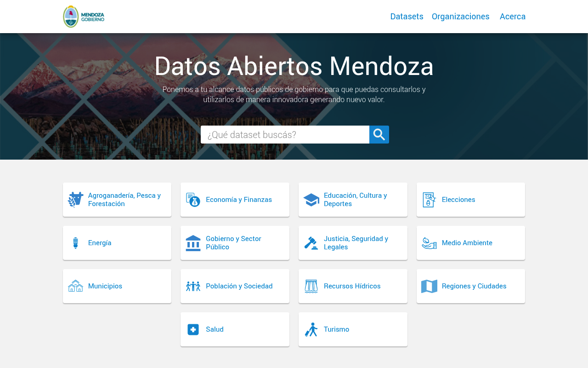Go to Organizaciones page
Viewport: 588px width, 368px height.
[x=460, y=17]
